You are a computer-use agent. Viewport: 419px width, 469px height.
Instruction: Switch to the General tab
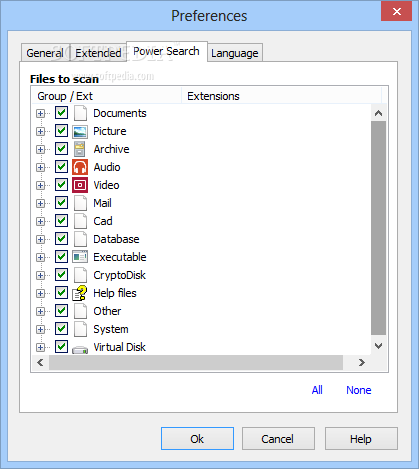click(x=45, y=53)
